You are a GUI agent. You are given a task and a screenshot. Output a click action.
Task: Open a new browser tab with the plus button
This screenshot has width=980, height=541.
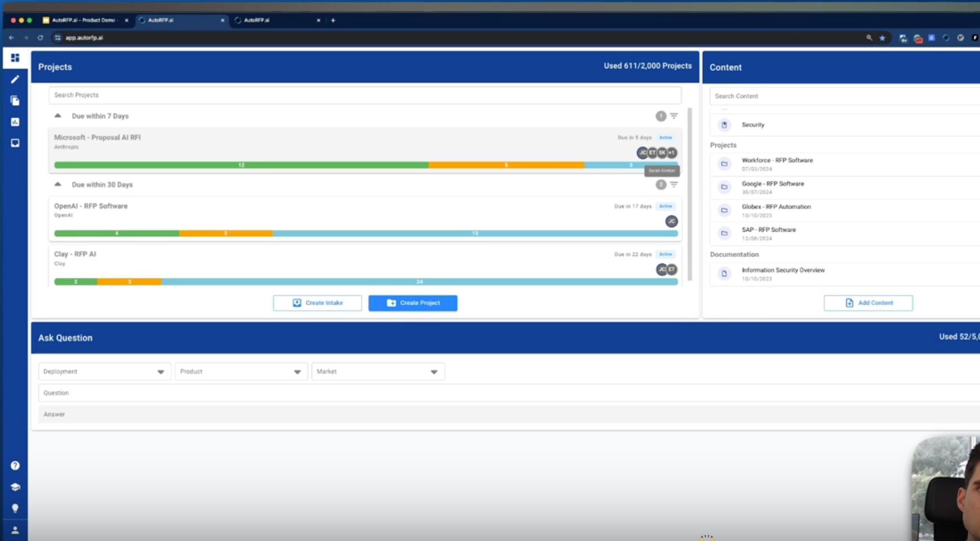(x=333, y=20)
